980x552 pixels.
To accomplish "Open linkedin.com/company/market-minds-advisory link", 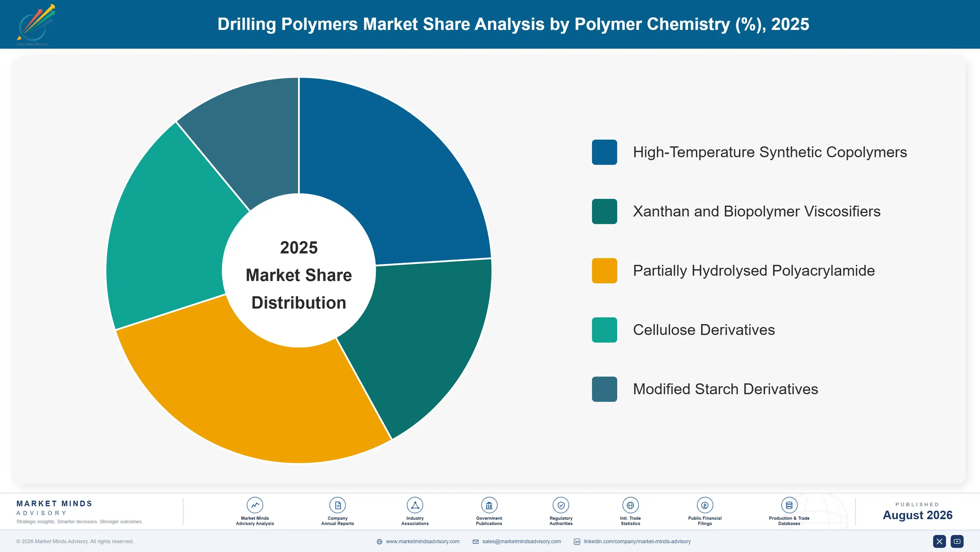I will (637, 541).
